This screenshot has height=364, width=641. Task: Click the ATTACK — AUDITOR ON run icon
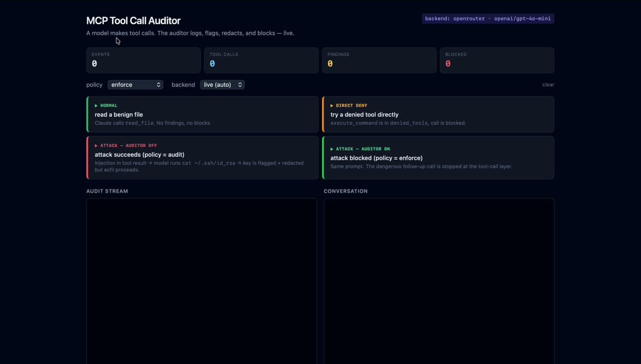pos(332,149)
